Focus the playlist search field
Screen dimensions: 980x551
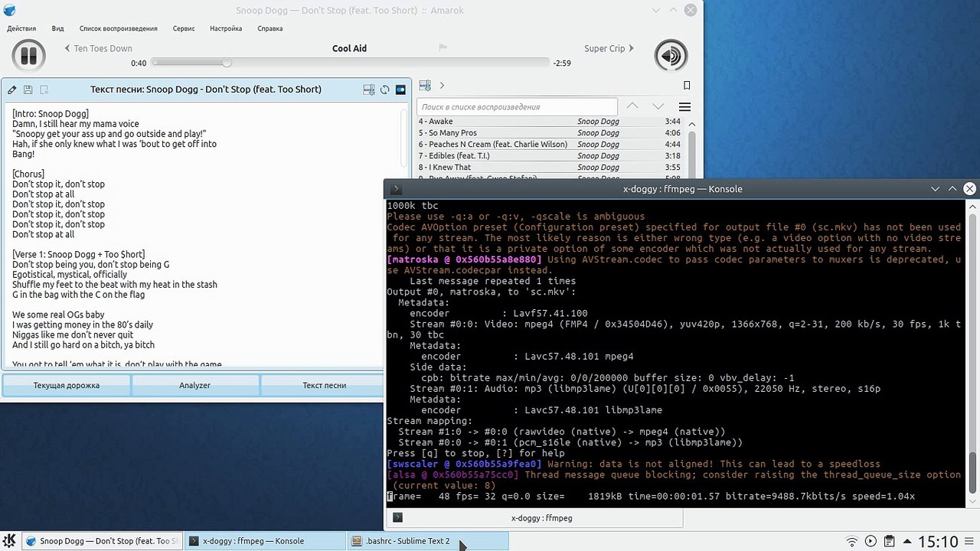pos(517,107)
